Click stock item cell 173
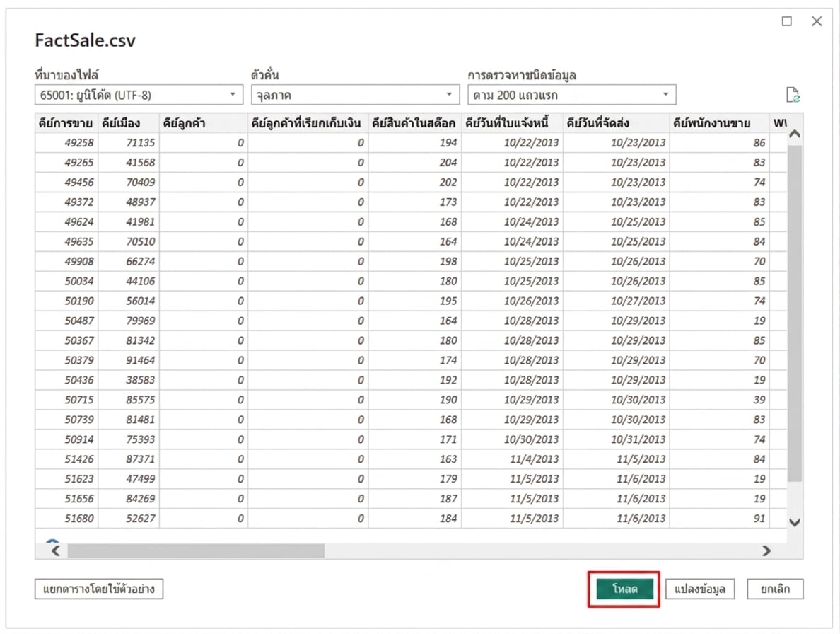This screenshot has width=840, height=634. click(415, 202)
